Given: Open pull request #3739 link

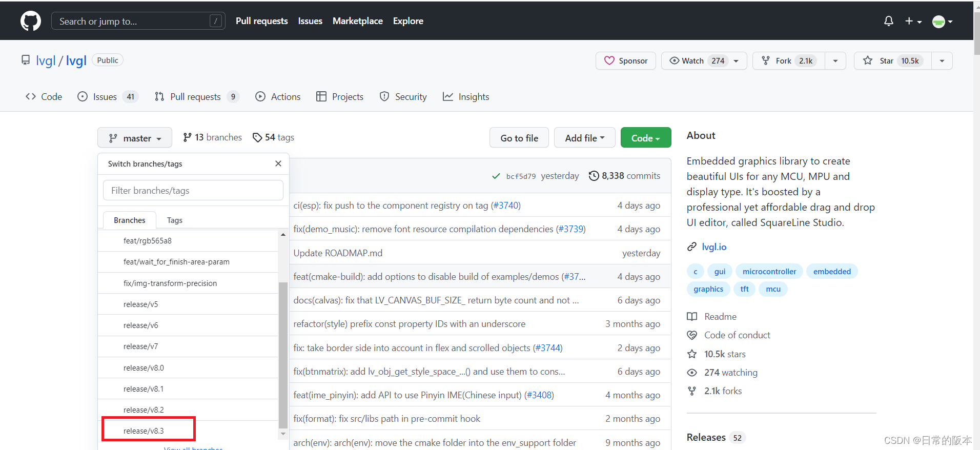Looking at the screenshot, I should (x=570, y=229).
